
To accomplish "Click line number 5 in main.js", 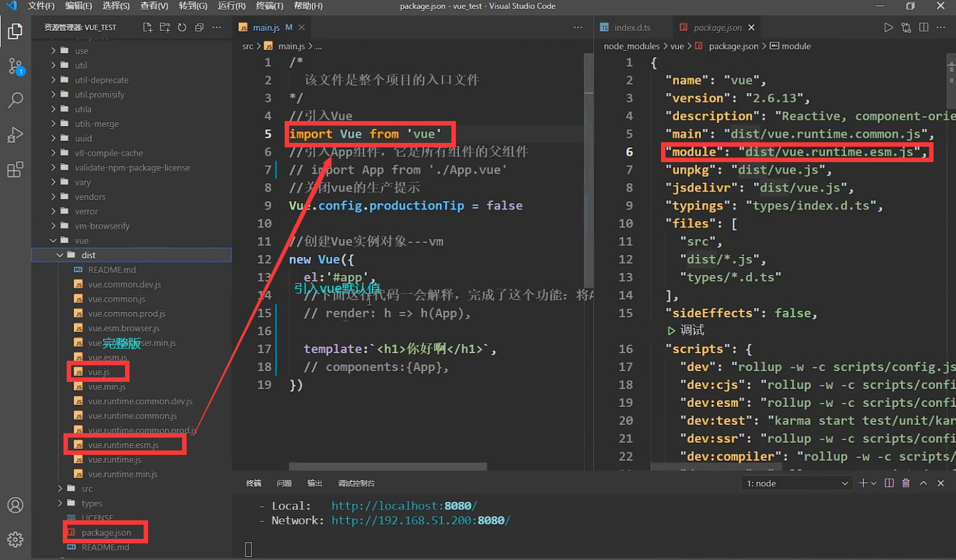I will (x=268, y=134).
